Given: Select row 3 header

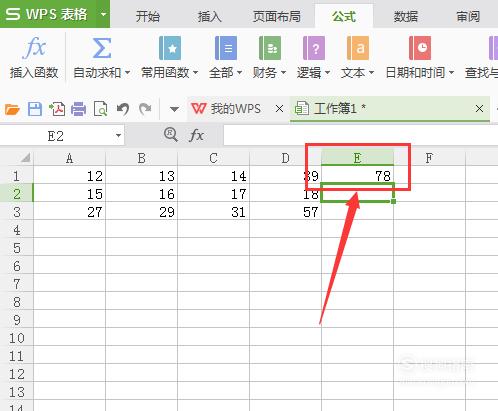Looking at the screenshot, I should click(x=17, y=211).
